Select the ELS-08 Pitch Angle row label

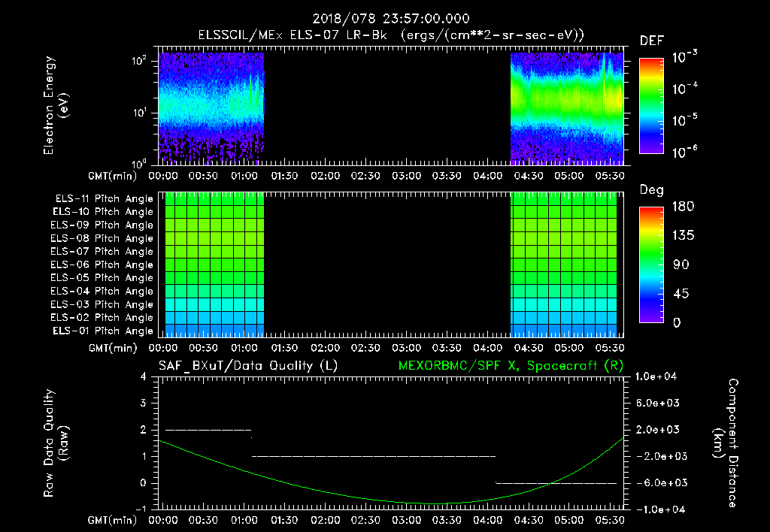click(x=102, y=238)
